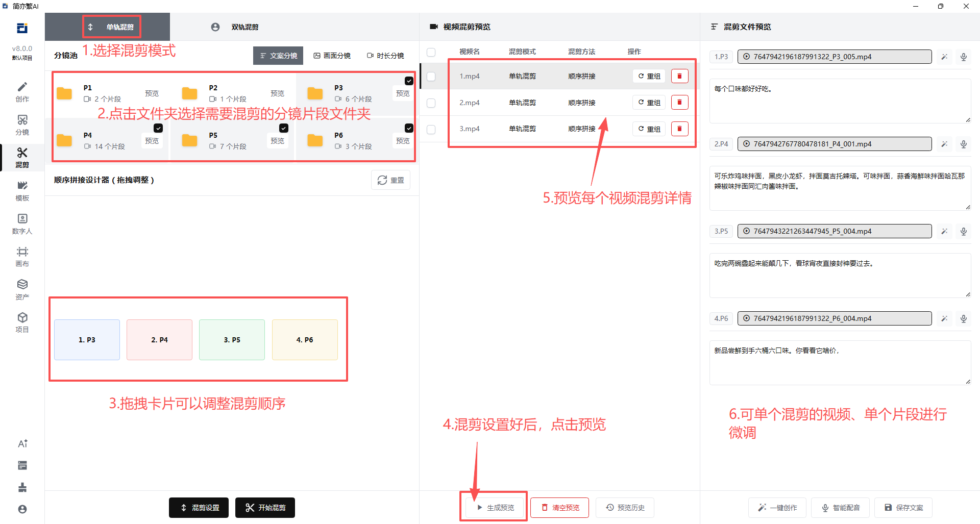Click the 生成预览 button
Viewport: 980px width, 524px height.
pos(495,508)
